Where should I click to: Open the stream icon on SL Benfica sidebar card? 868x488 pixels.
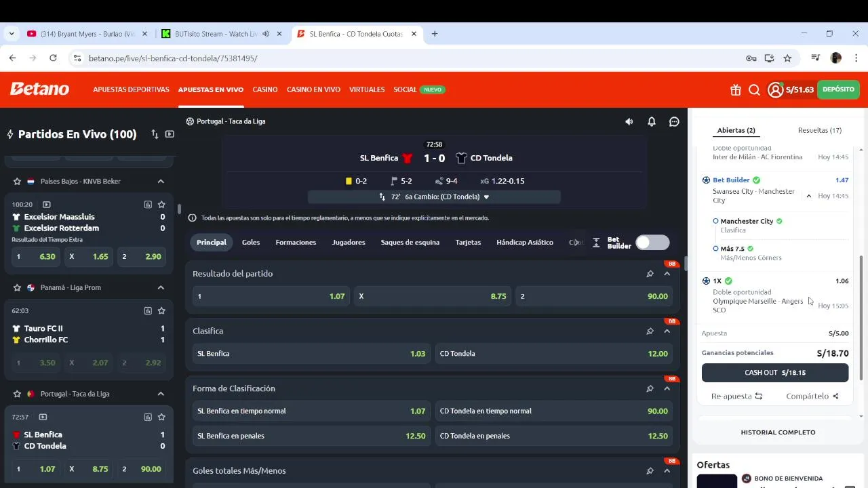point(43,417)
